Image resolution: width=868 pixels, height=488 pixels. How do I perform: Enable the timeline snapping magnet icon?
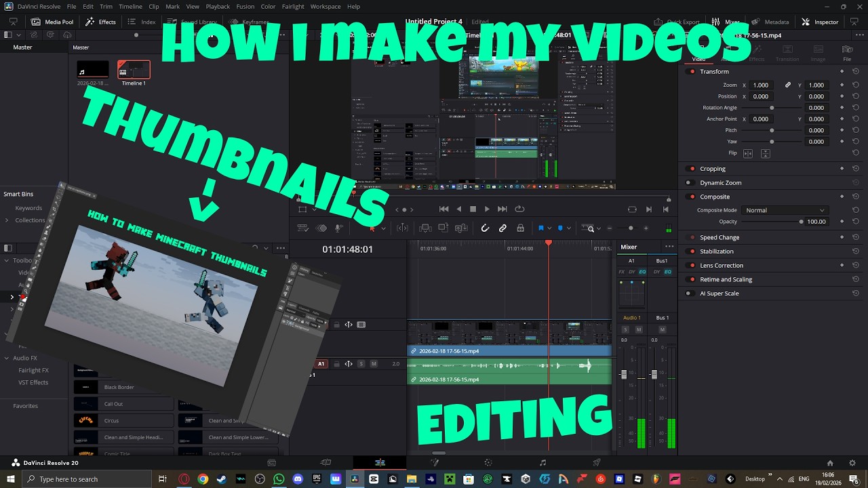click(x=485, y=228)
